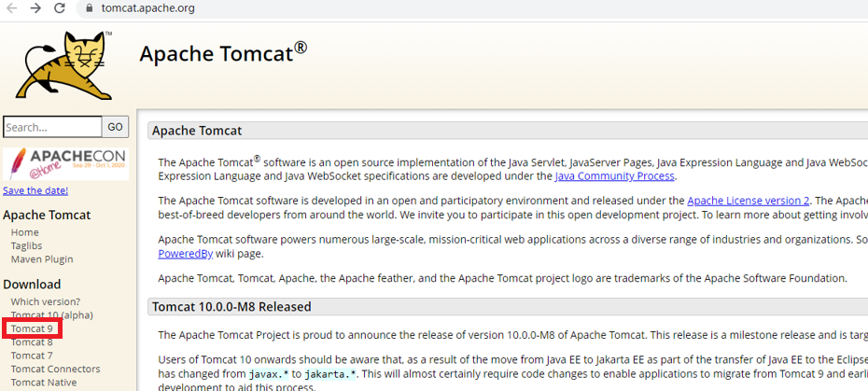
Task: Reload the page with refresh icon
Action: click(x=60, y=8)
